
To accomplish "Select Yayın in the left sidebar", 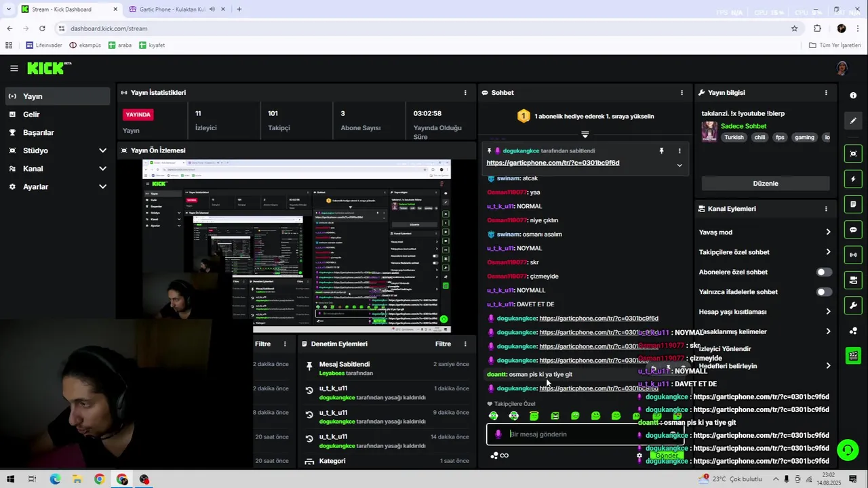I will pos(57,96).
